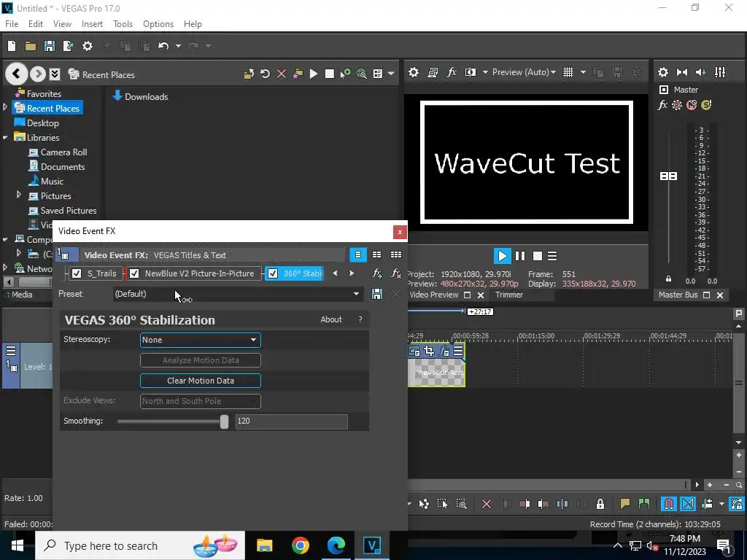747x560 pixels.
Task: Toggle snapping magnet in timeline toolbar
Action: [669, 504]
